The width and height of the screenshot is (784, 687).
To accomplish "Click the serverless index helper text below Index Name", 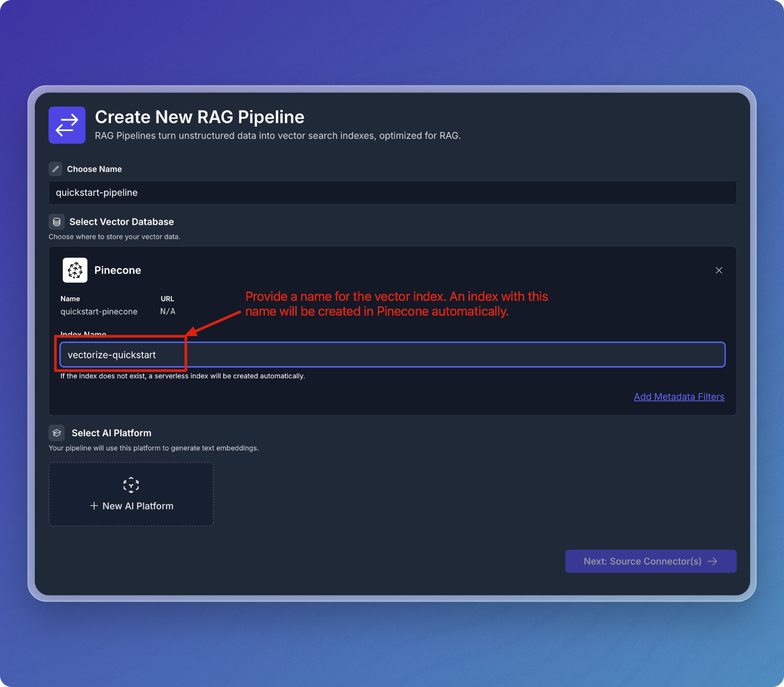I will [183, 376].
